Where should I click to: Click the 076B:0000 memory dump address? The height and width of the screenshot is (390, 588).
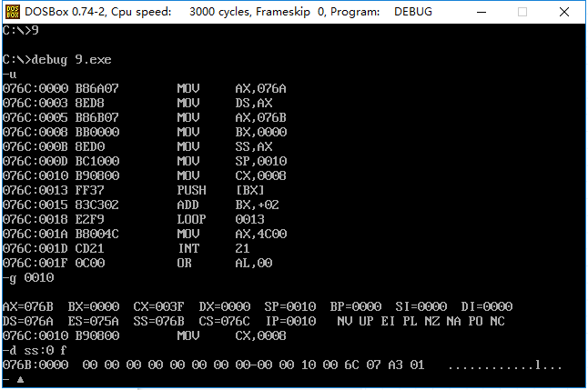(x=35, y=365)
